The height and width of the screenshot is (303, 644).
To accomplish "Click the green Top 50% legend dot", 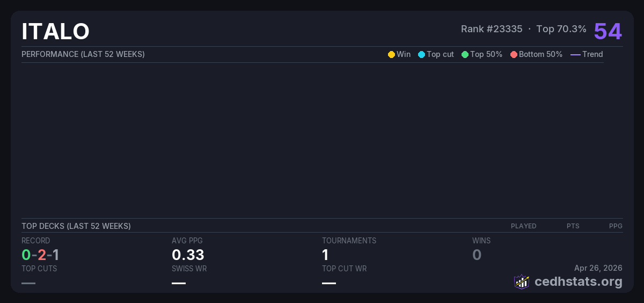I will point(465,55).
